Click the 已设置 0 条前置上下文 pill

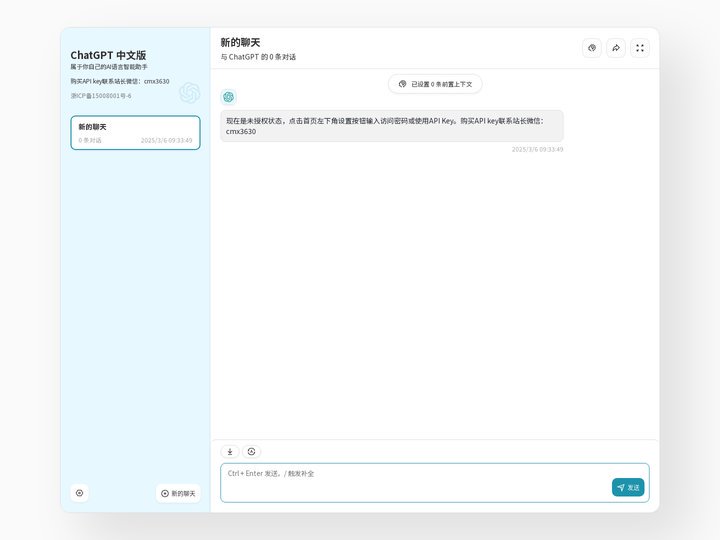pos(435,84)
